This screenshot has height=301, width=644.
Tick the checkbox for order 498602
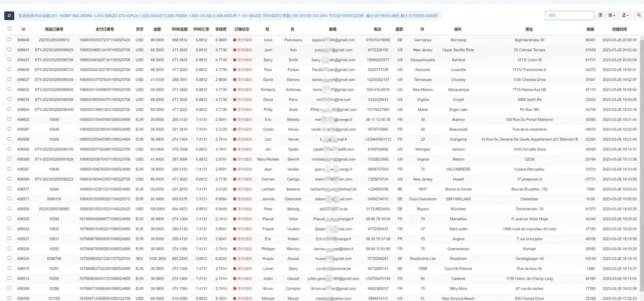tap(9, 119)
